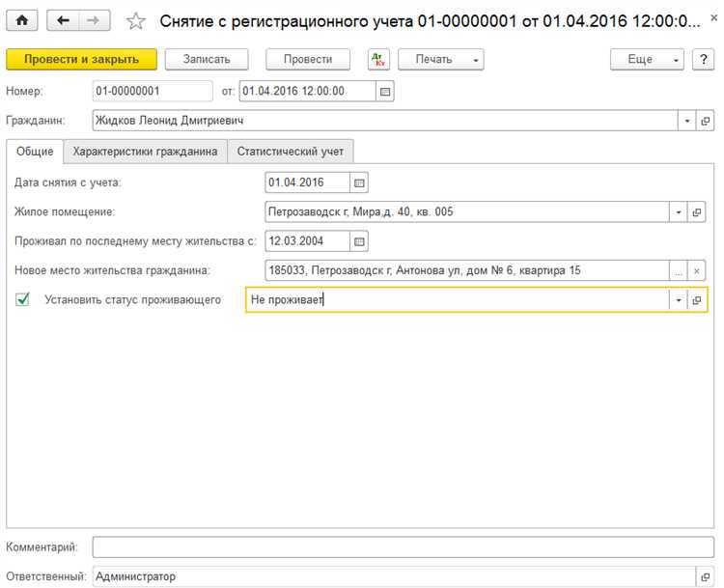
Task: Expand the Не проживает status dropdown
Action: point(679,300)
